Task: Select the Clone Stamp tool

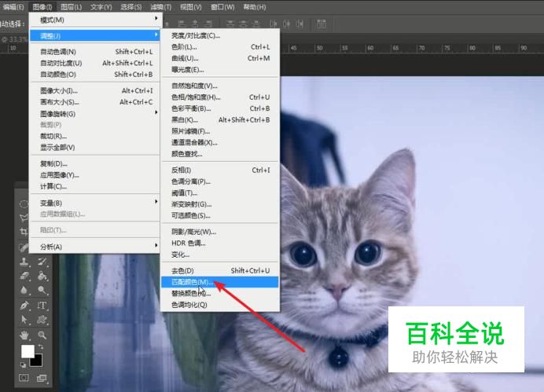Action: click(24, 262)
